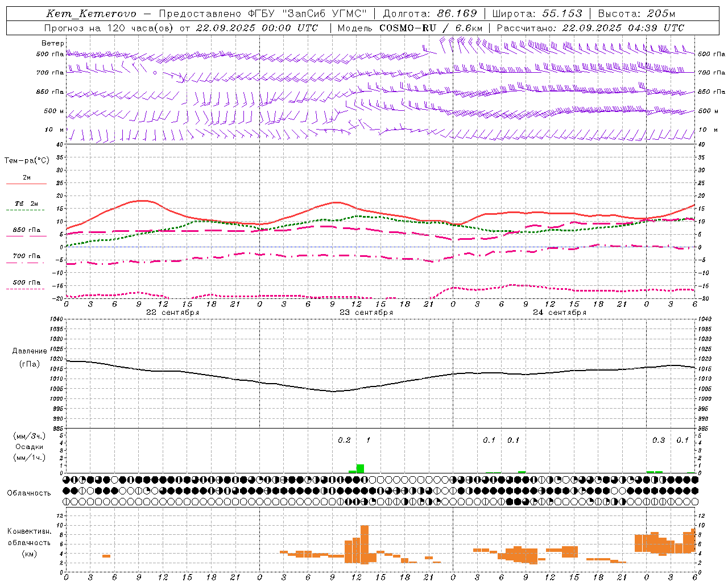Screen dimensions: 728x582
Task: Click the 700 гПа temperature legend label
Action: point(27,256)
